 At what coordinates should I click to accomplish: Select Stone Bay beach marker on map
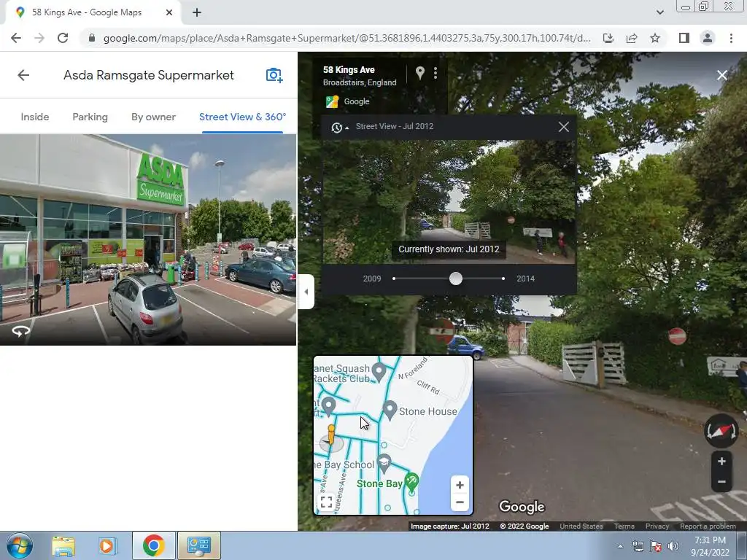(411, 481)
